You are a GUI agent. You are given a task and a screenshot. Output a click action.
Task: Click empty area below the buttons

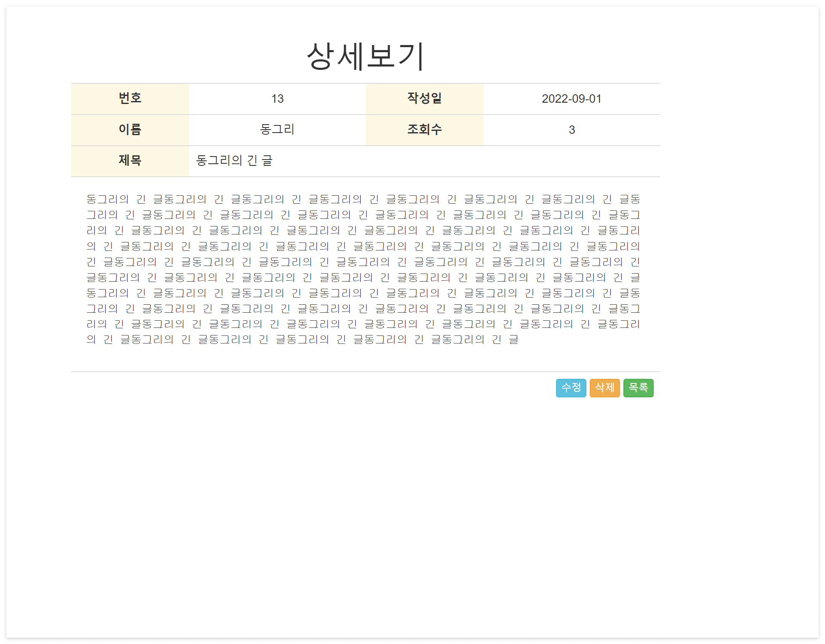click(365, 484)
